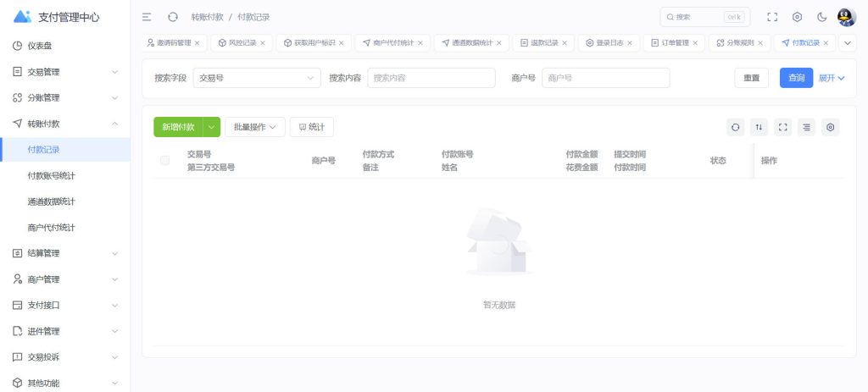This screenshot has width=868, height=392.
Task: Expand the 支付接口 sidebar menu
Action: pyautogui.click(x=65, y=305)
